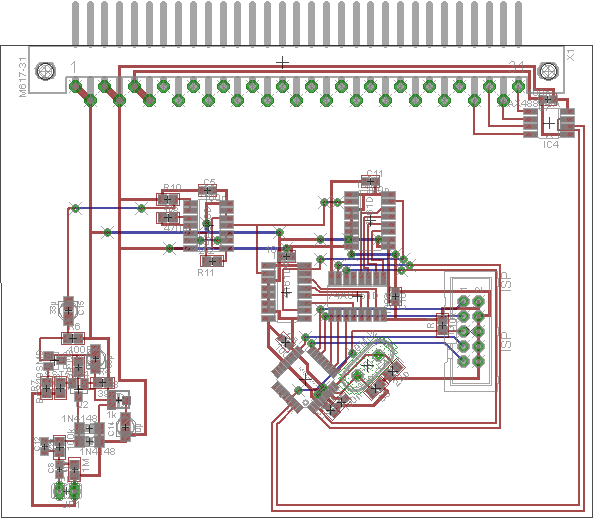Screen dimensions: 594x518
Task: Select the R10 resistor footprint
Action: pos(167,199)
